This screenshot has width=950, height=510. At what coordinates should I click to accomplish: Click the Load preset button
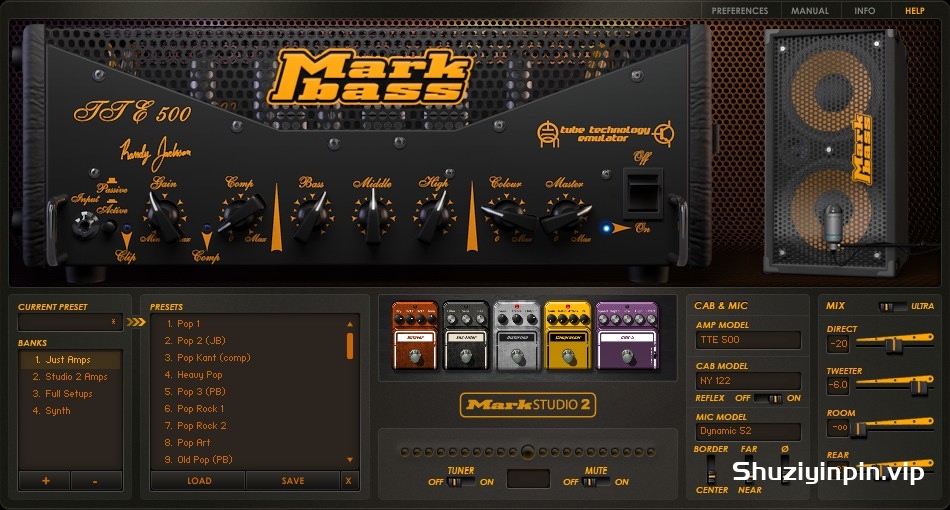pos(199,481)
